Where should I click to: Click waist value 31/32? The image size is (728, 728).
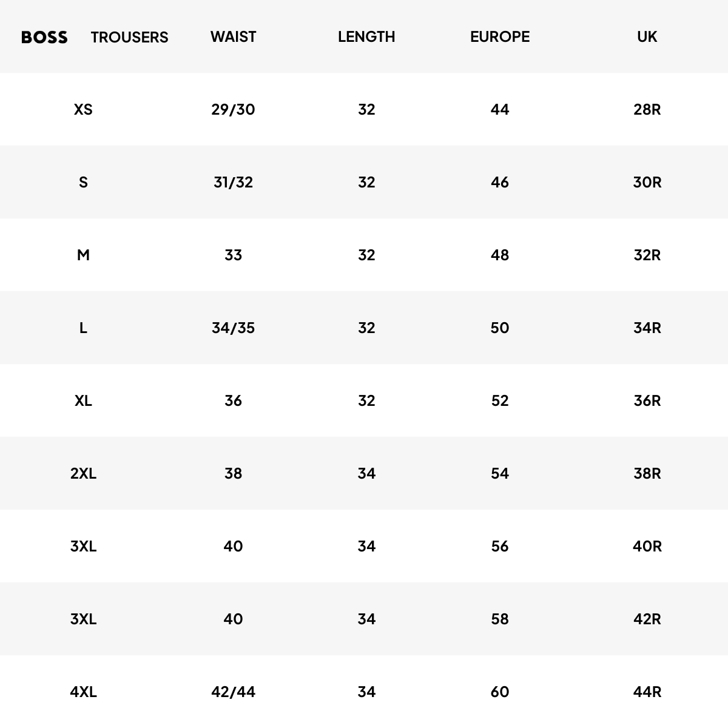click(233, 183)
